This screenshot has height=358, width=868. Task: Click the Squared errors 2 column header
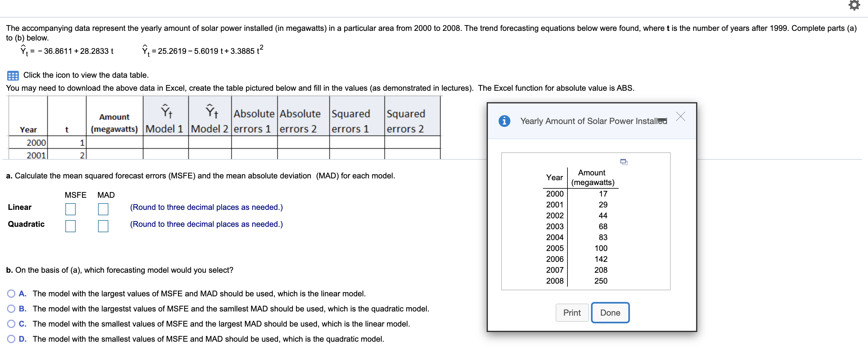pyautogui.click(x=406, y=121)
